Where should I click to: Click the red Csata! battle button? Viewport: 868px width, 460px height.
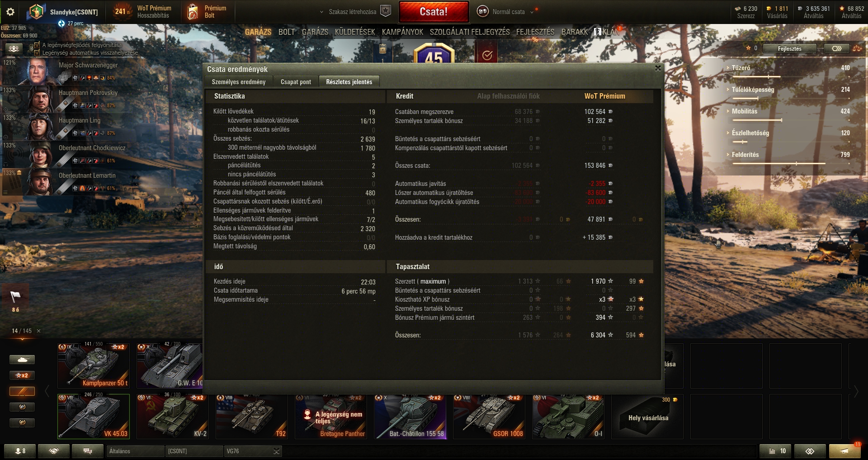coord(434,12)
